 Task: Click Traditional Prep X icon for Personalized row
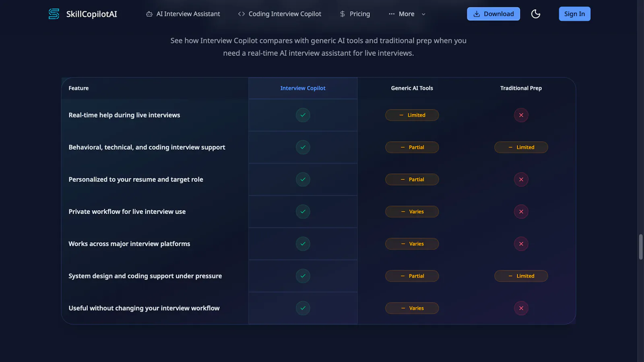point(521,179)
